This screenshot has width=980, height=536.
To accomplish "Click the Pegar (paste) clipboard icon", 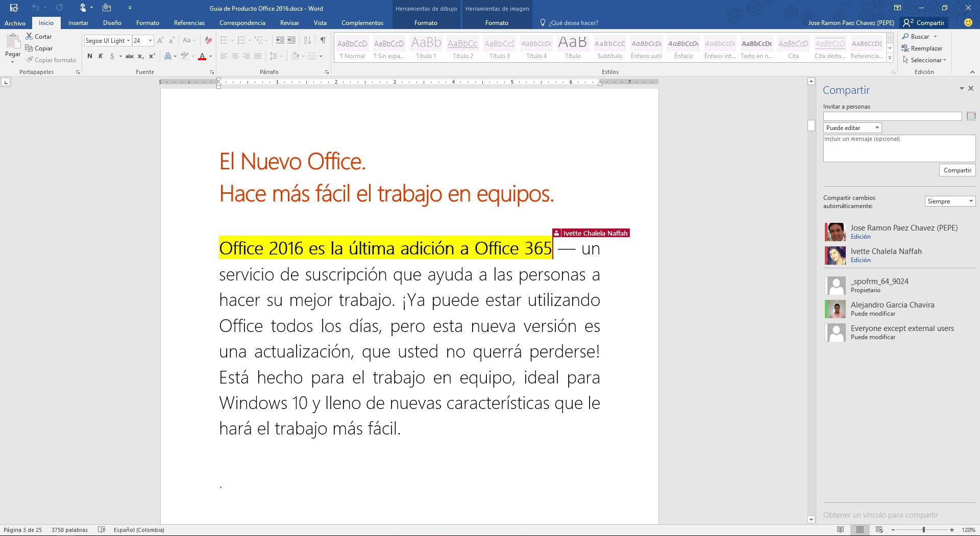I will coord(13,42).
